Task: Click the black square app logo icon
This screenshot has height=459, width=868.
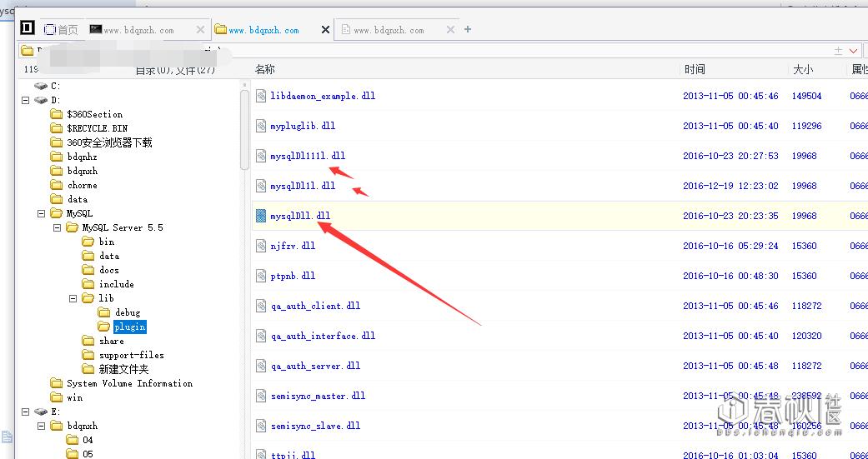Action: (28, 29)
